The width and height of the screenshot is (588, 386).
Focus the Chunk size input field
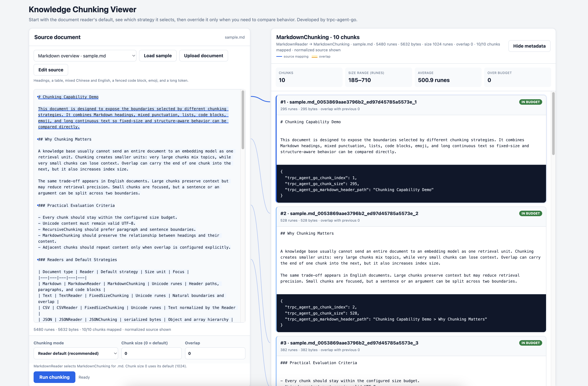pos(151,353)
